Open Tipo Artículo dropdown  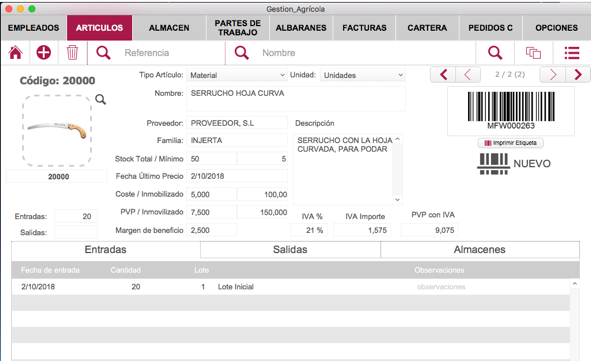237,75
